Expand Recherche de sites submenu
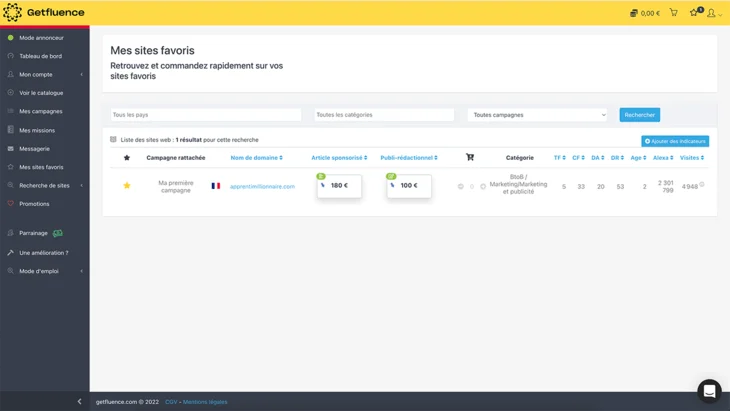The width and height of the screenshot is (730, 411). [x=45, y=186]
